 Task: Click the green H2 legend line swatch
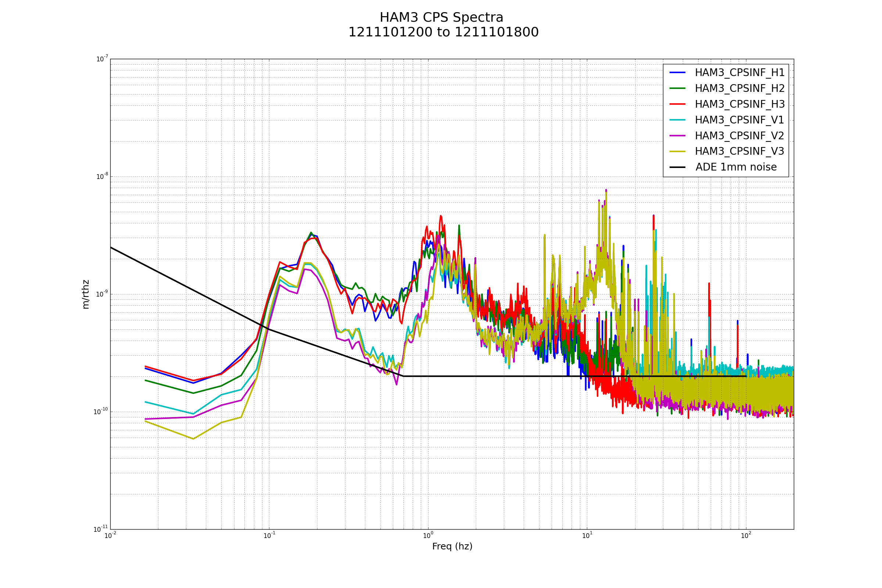[677, 88]
